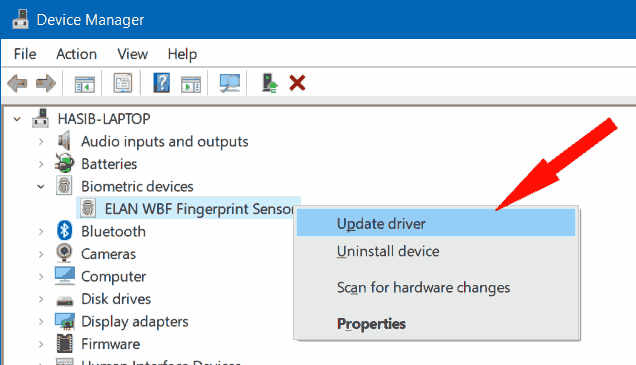Toggle the action pane toolbar icon
Viewport: 636px width, 365px height.
(x=191, y=84)
